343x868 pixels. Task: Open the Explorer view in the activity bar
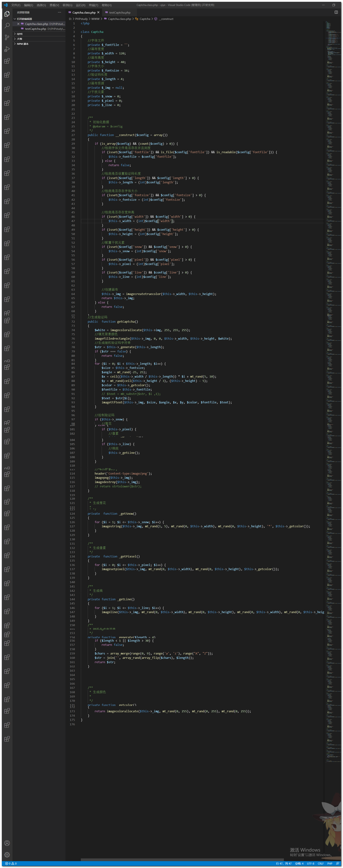(7, 14)
